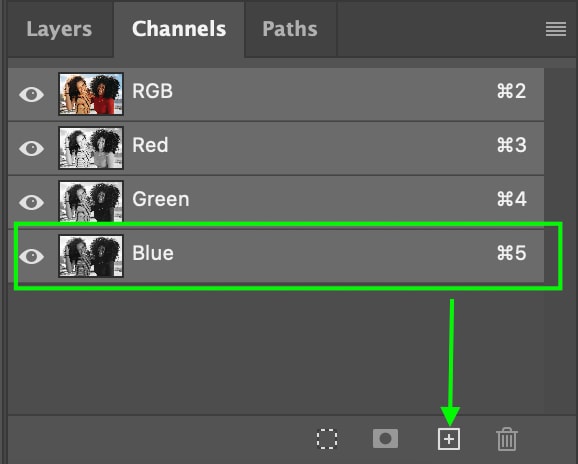This screenshot has width=578, height=464.
Task: Click Load channel as selection icon
Action: (x=327, y=439)
